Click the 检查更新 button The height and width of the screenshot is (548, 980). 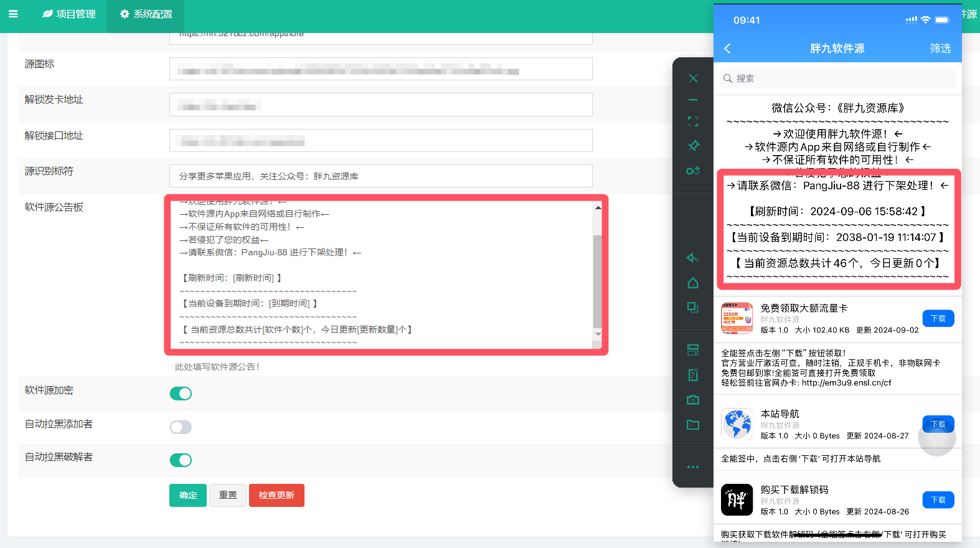[x=276, y=495]
